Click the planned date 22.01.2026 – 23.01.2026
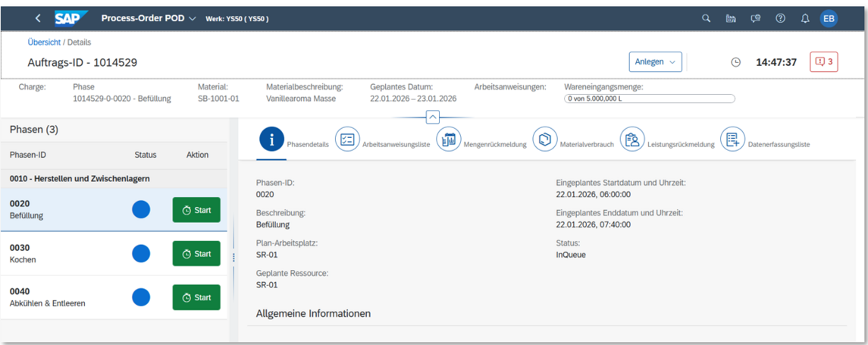 coord(413,99)
